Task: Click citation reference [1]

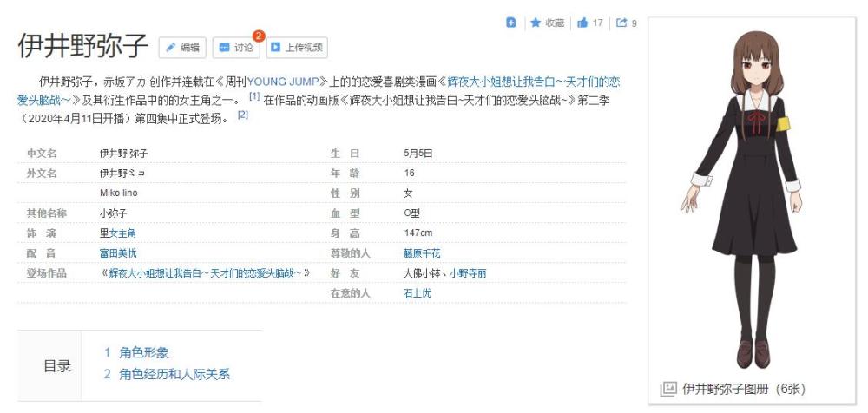Action: pyautogui.click(x=254, y=96)
